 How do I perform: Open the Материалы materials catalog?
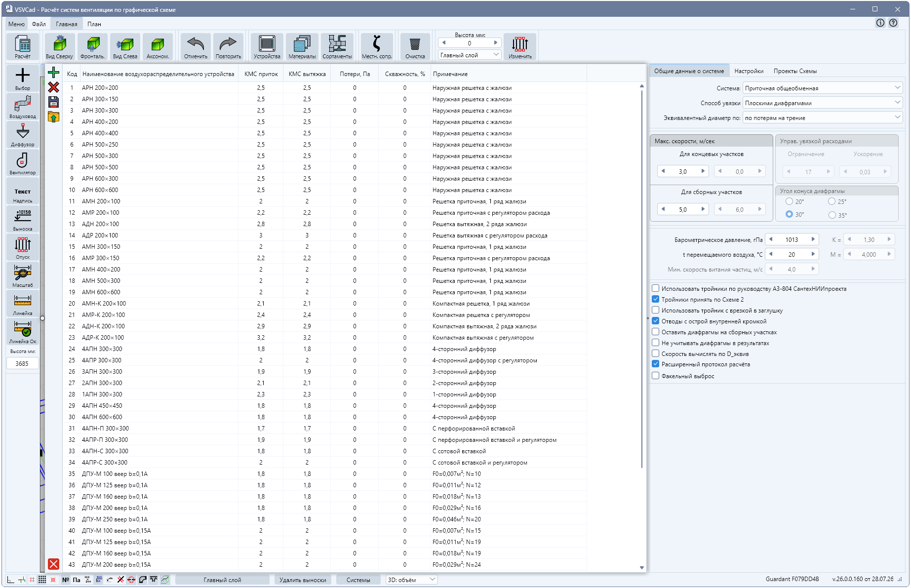(302, 47)
